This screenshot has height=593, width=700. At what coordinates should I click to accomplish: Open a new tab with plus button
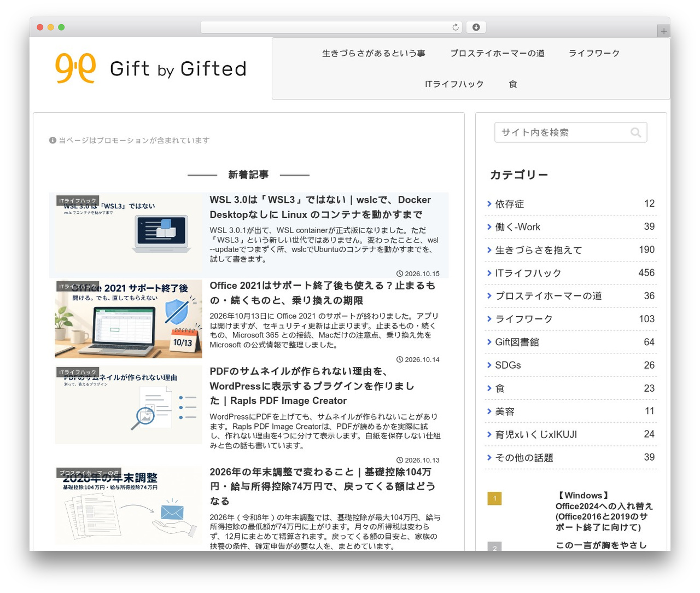(663, 31)
